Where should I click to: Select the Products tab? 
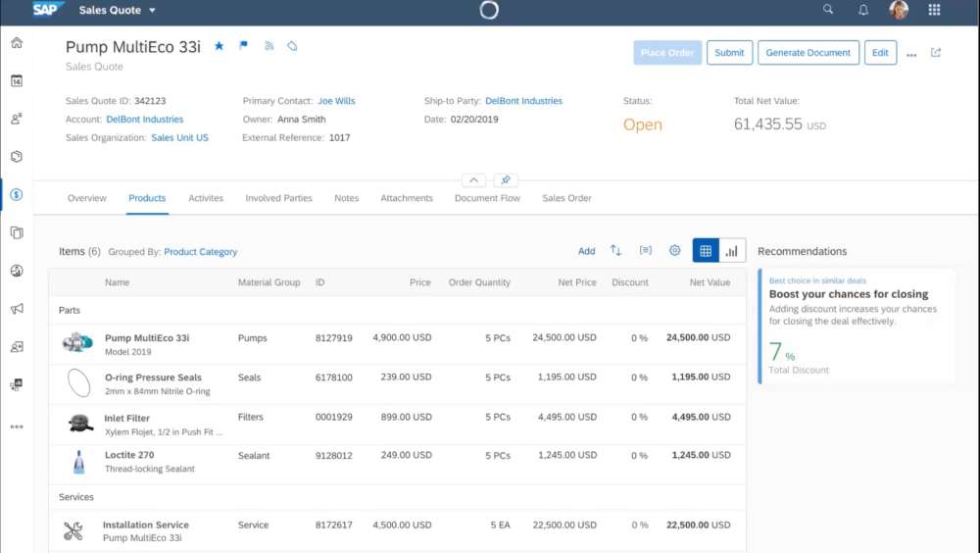147,198
